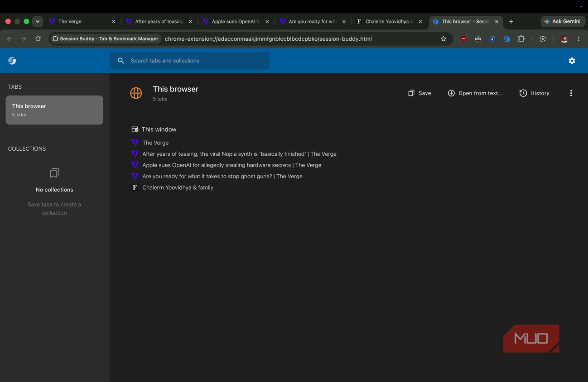Click Save tabs to create a collection text
This screenshot has height=382, width=588.
[x=54, y=209]
